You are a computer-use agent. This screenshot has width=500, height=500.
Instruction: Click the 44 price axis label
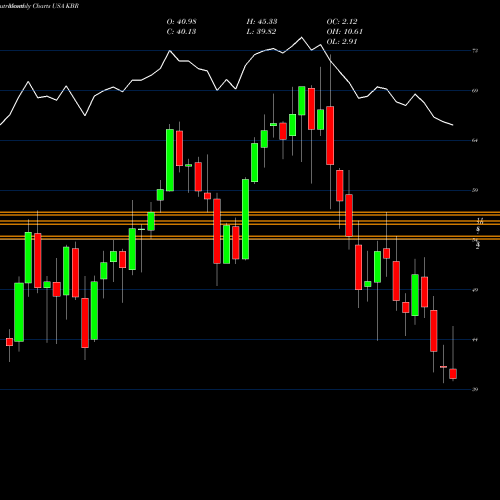pyautogui.click(x=475, y=340)
